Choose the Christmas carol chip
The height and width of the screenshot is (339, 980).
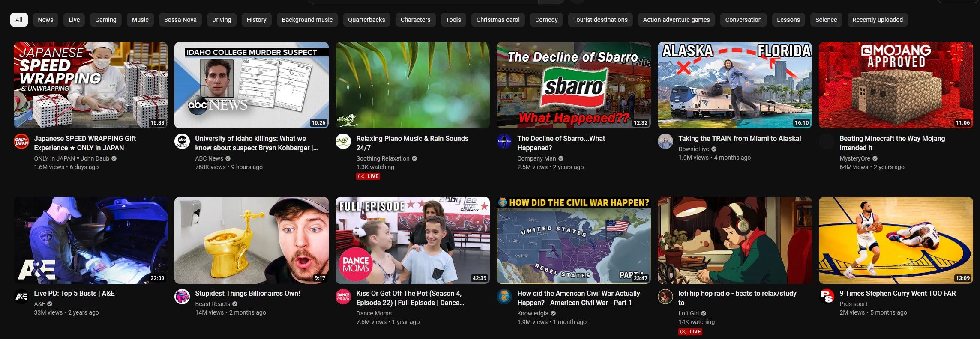coord(498,20)
